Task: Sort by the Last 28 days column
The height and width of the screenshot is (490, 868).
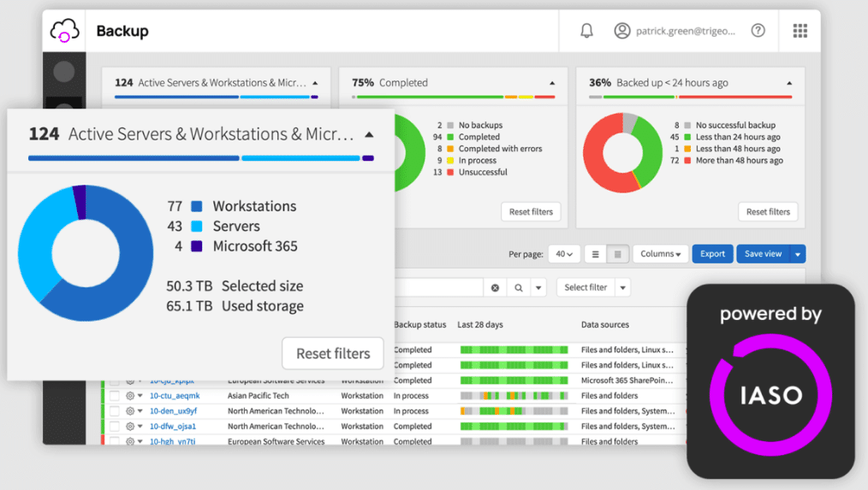Action: pyautogui.click(x=480, y=325)
